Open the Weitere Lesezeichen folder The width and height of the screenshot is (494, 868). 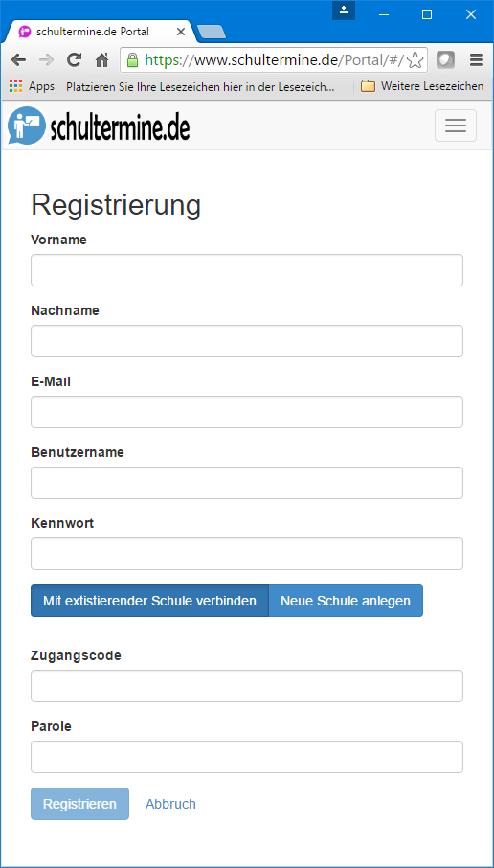(x=422, y=86)
